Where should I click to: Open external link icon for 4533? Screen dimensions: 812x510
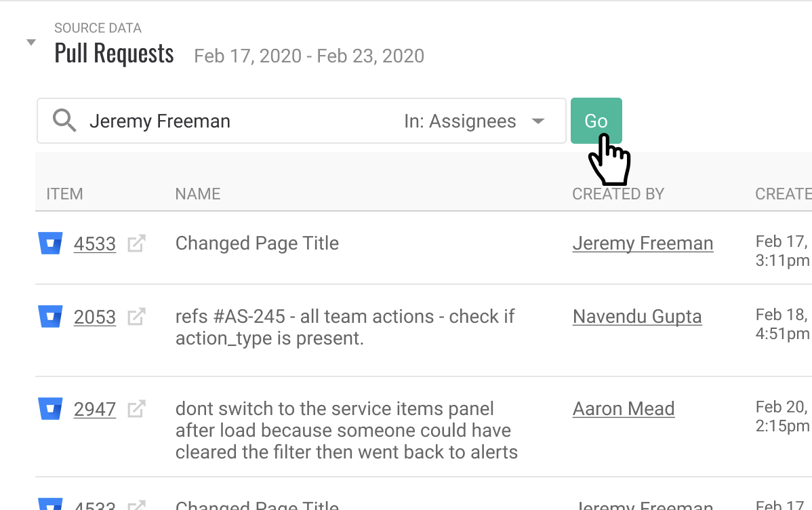137,243
